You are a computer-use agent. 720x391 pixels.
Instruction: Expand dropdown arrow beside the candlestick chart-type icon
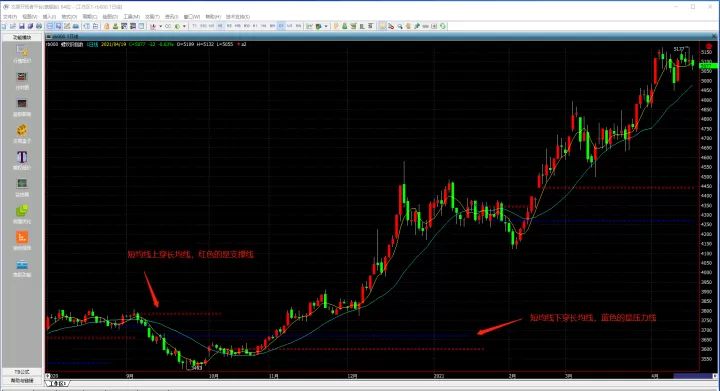tap(161, 26)
